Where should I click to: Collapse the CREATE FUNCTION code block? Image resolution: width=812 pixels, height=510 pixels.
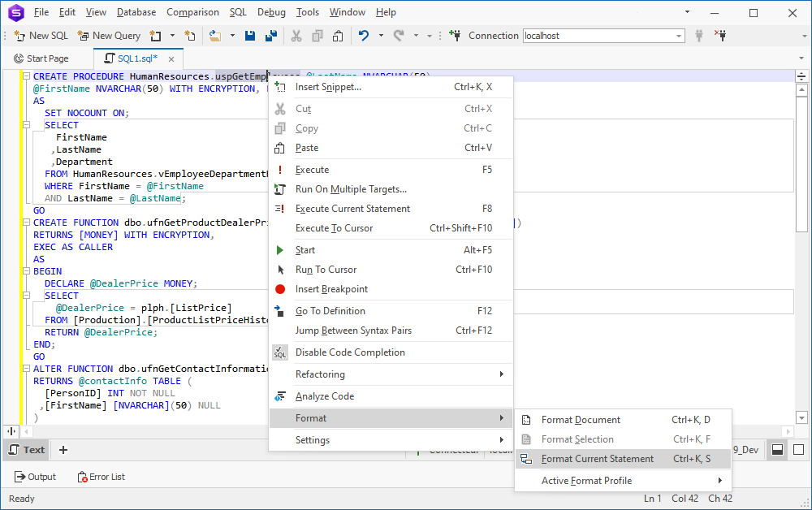(27, 222)
